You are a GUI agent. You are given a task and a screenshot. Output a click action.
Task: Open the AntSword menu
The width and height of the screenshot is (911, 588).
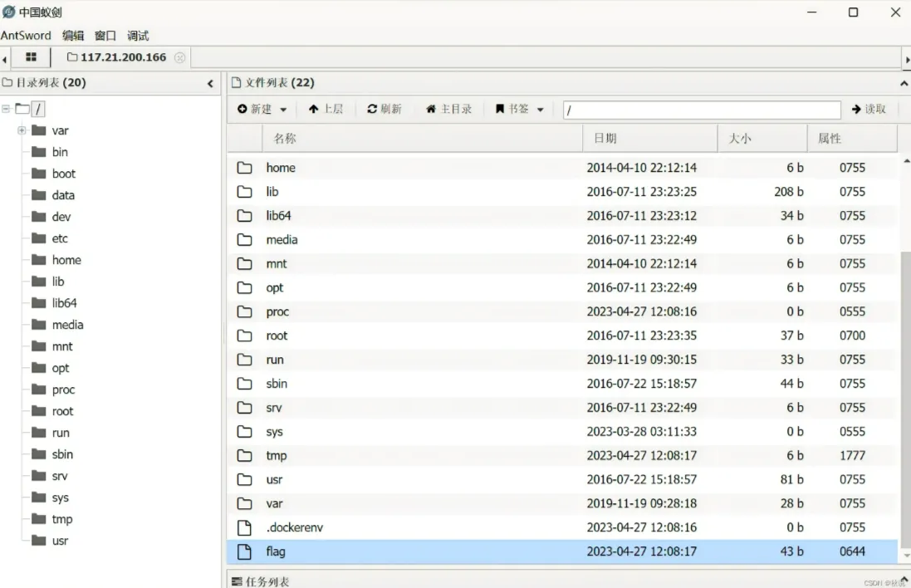(26, 36)
